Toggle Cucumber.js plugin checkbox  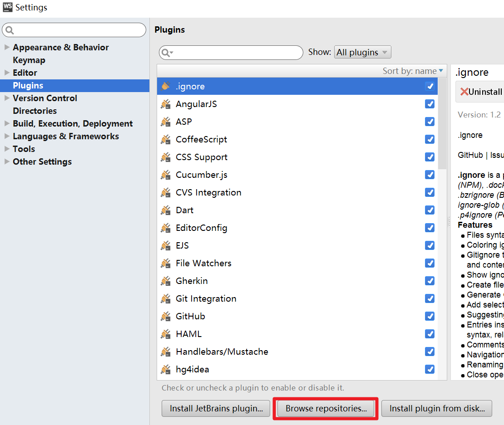coord(430,175)
